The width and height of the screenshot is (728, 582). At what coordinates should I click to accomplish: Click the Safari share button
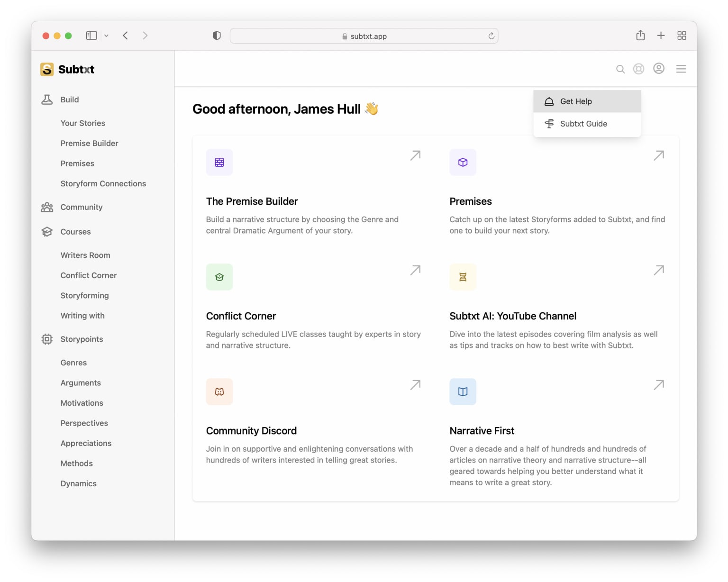pos(640,35)
